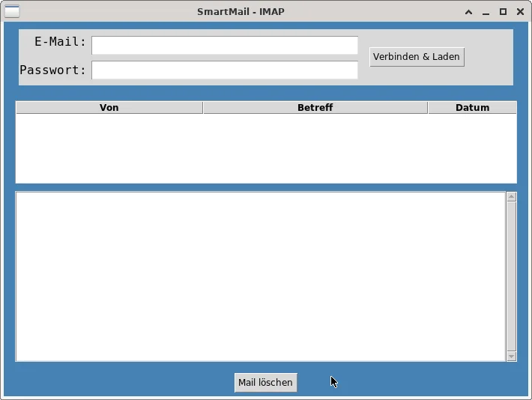Open the window menu icon in title bar

click(12, 11)
